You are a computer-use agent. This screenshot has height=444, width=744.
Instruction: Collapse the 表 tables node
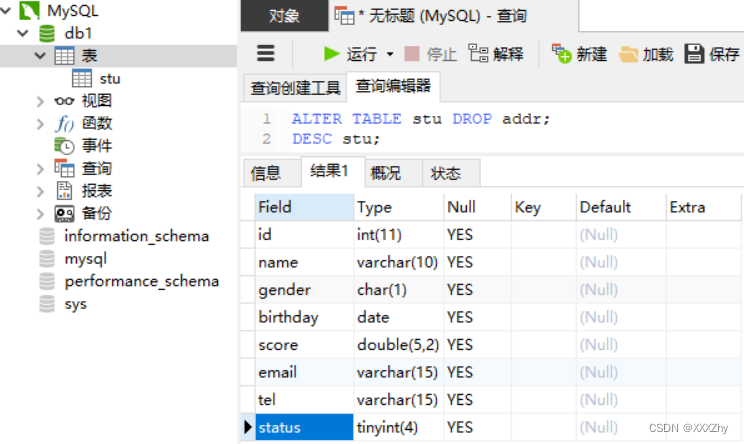pos(40,56)
